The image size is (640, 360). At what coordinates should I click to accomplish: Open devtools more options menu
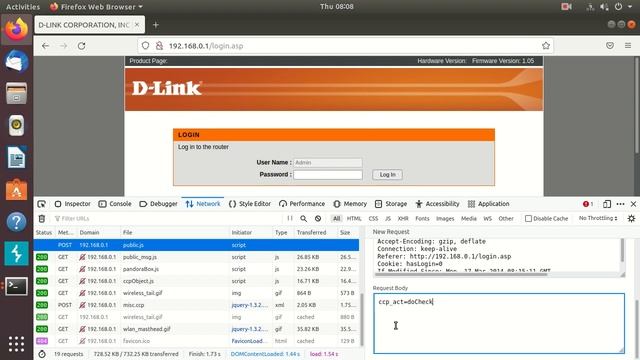tap(620, 204)
